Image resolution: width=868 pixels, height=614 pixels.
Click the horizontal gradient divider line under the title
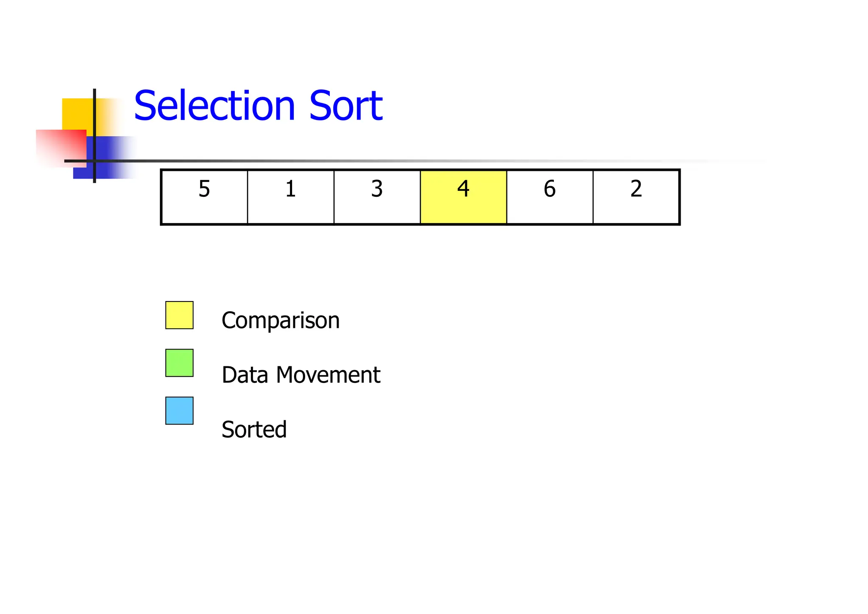pyautogui.click(x=381, y=161)
